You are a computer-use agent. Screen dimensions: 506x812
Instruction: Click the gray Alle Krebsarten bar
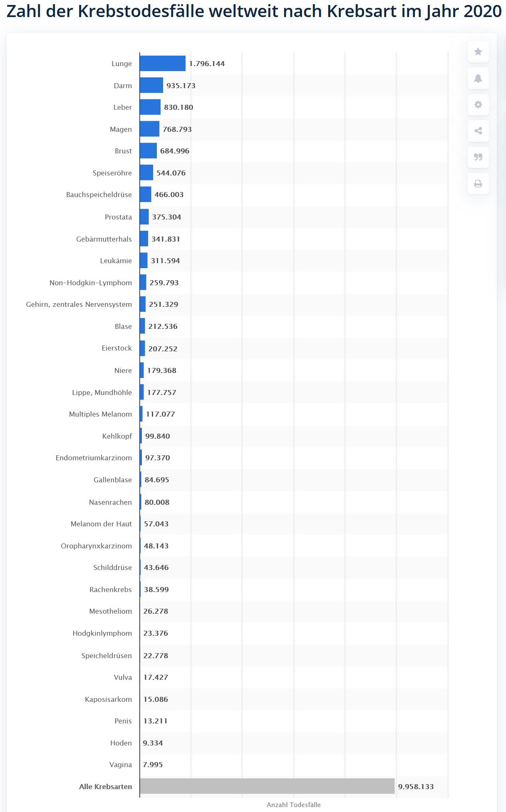[x=267, y=786]
